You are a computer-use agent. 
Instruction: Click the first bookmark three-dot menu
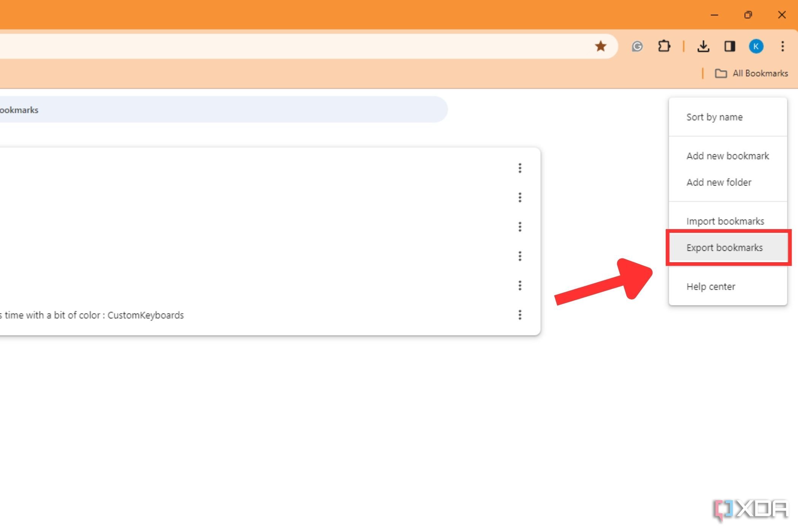[x=519, y=167]
